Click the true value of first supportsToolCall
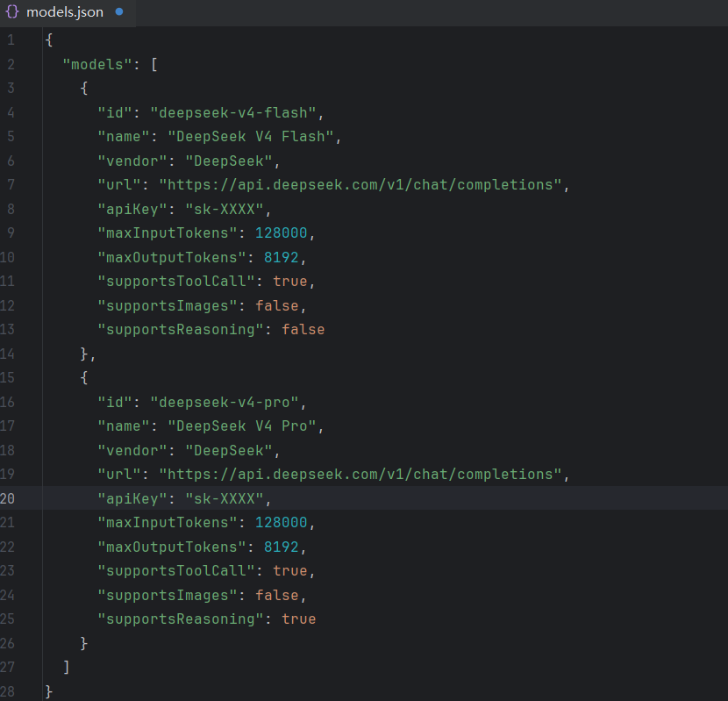The width and height of the screenshot is (728, 701). (x=289, y=281)
